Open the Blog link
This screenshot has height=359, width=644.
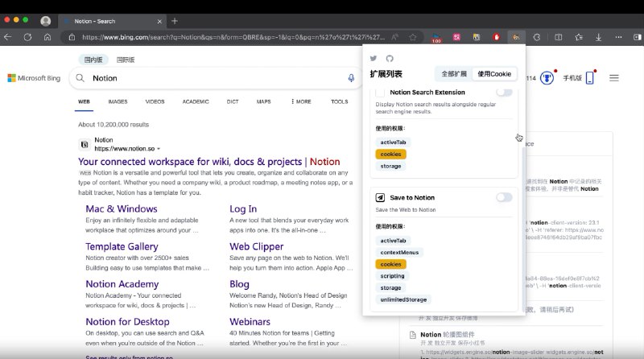[x=239, y=284]
